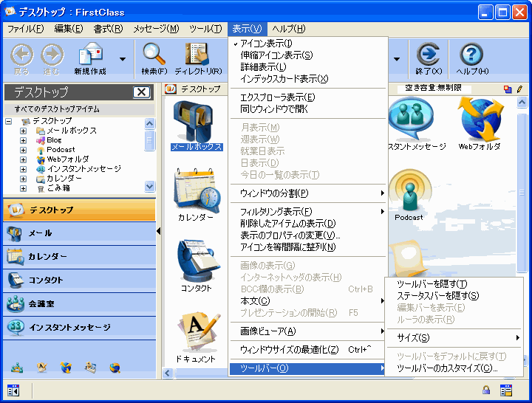Click the 検索 (Search) magnifier toolbar icon
Image resolution: width=532 pixels, height=403 pixels.
click(x=154, y=55)
